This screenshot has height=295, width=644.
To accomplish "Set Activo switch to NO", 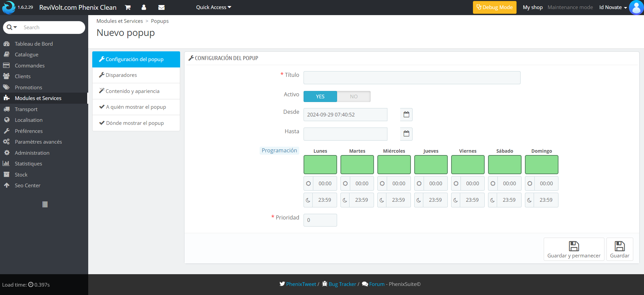I will (x=354, y=96).
